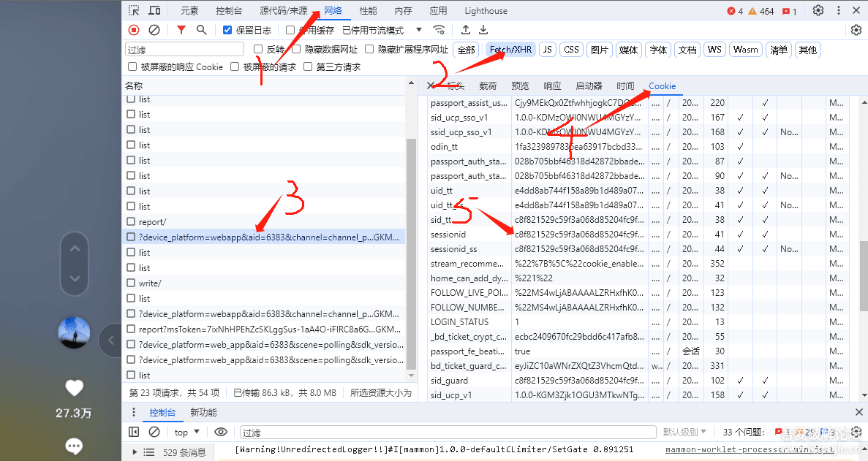
Task: Switch to 元素 panel tab
Action: pos(189,10)
